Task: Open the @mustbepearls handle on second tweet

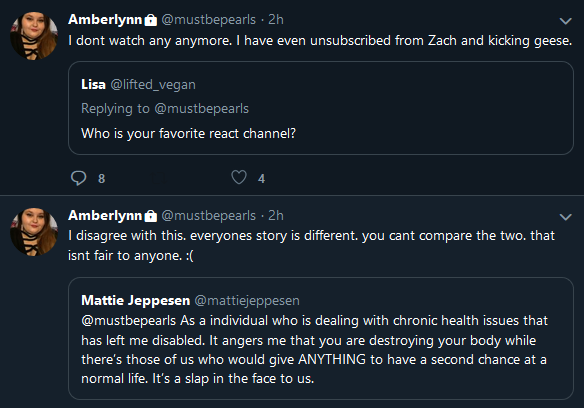Action: point(209,215)
